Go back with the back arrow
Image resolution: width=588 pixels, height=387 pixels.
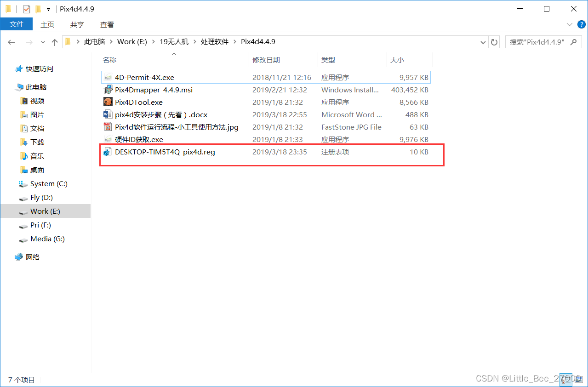pos(12,42)
